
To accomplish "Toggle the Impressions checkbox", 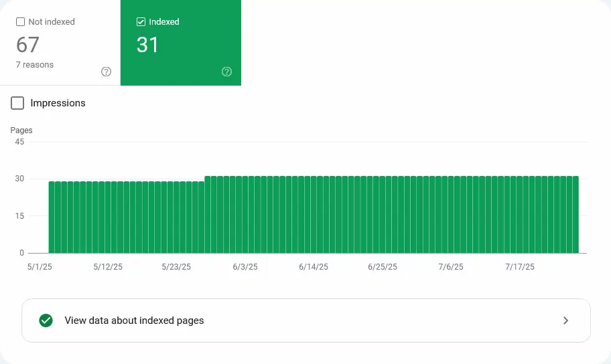I will pos(17,103).
